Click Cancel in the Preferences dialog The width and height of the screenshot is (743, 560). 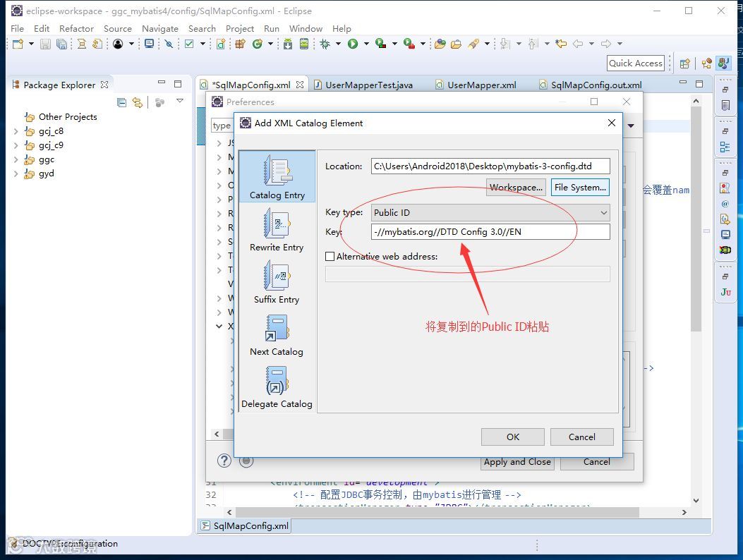(596, 462)
